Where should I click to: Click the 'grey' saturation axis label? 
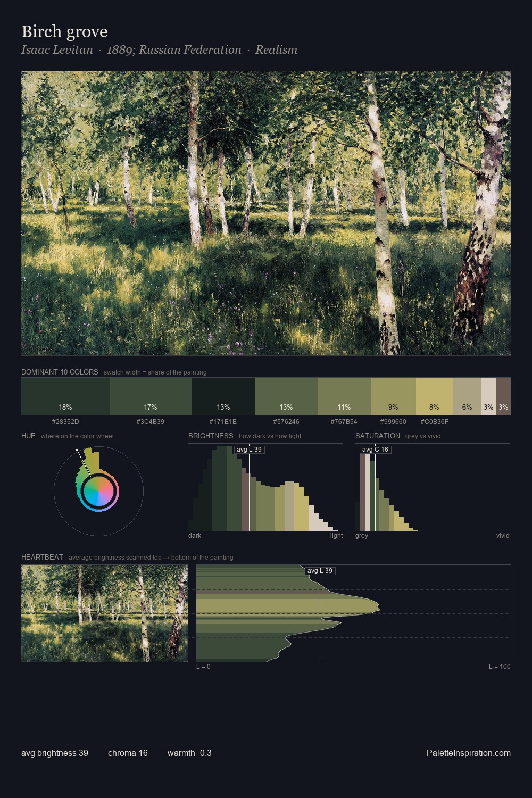(x=362, y=536)
